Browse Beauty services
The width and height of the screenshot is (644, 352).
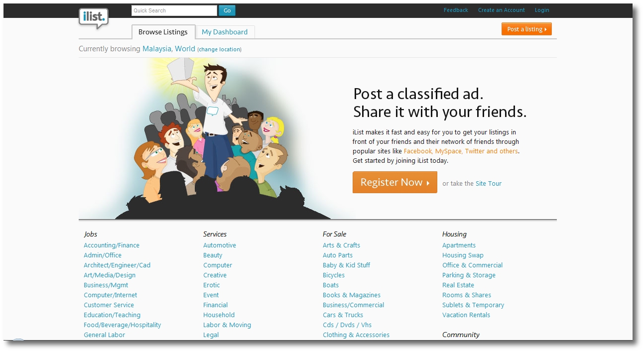[x=213, y=255]
